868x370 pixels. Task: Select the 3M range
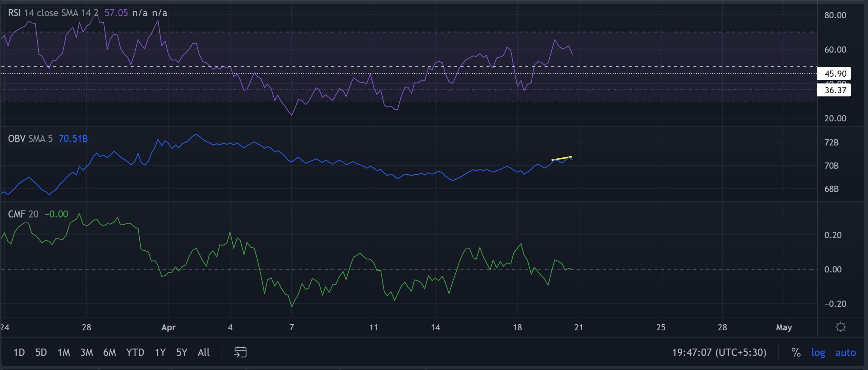pos(87,353)
